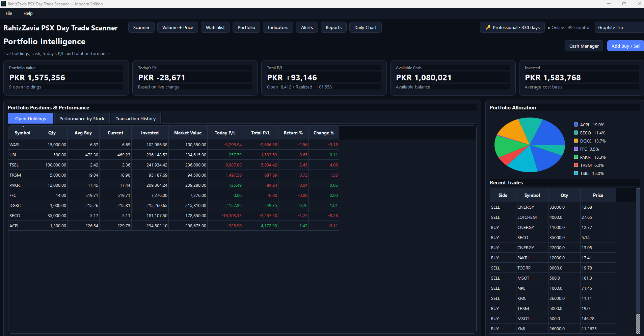
Task: Select the SELL LOTCHEM trade row
Action: 553,217
